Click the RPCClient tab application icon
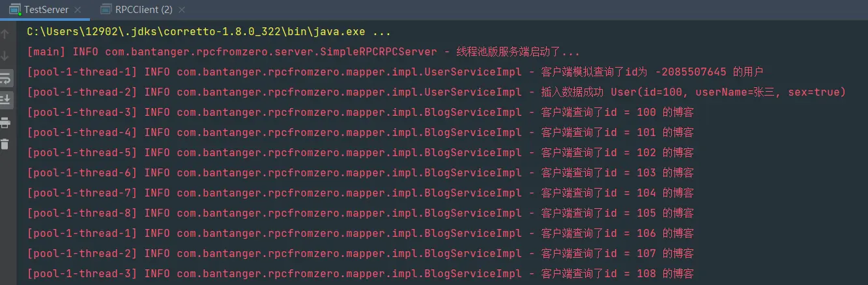This screenshot has width=868, height=285. click(105, 10)
